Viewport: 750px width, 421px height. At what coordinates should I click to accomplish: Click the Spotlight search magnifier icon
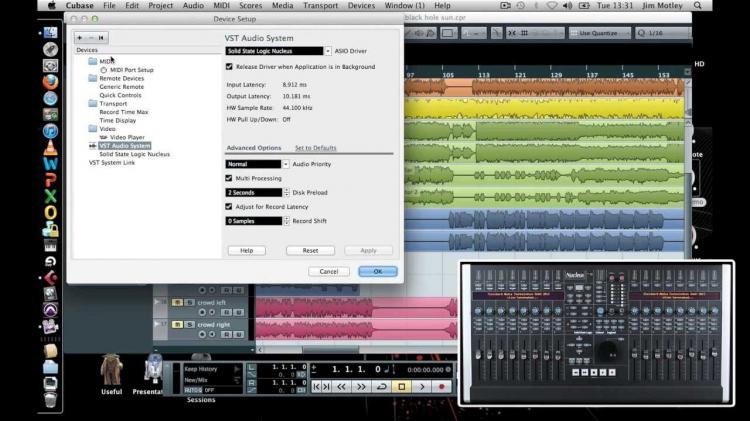[698, 6]
